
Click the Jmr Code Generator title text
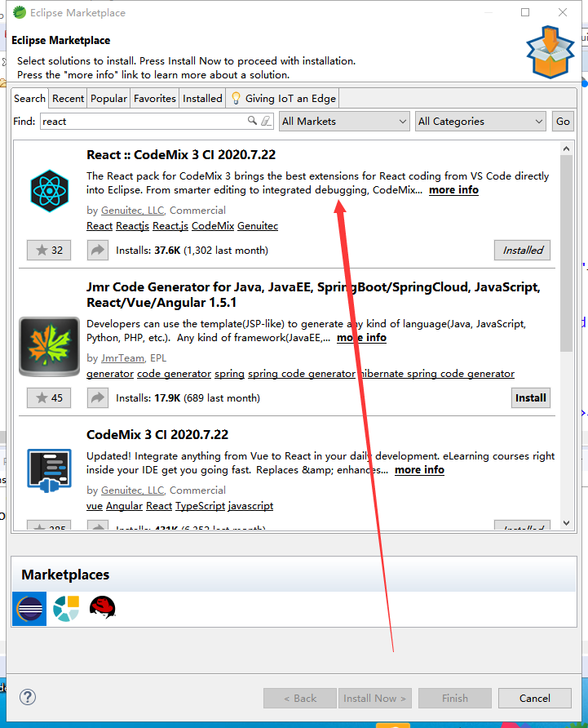tap(313, 295)
